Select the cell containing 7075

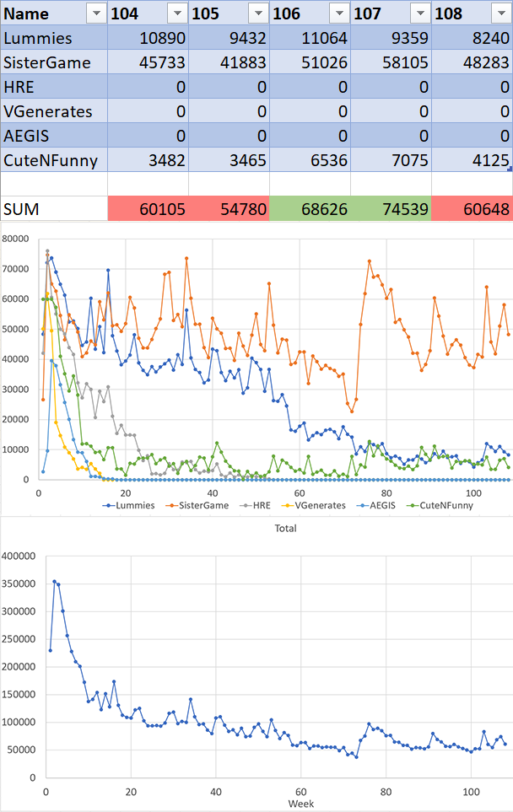click(391, 159)
